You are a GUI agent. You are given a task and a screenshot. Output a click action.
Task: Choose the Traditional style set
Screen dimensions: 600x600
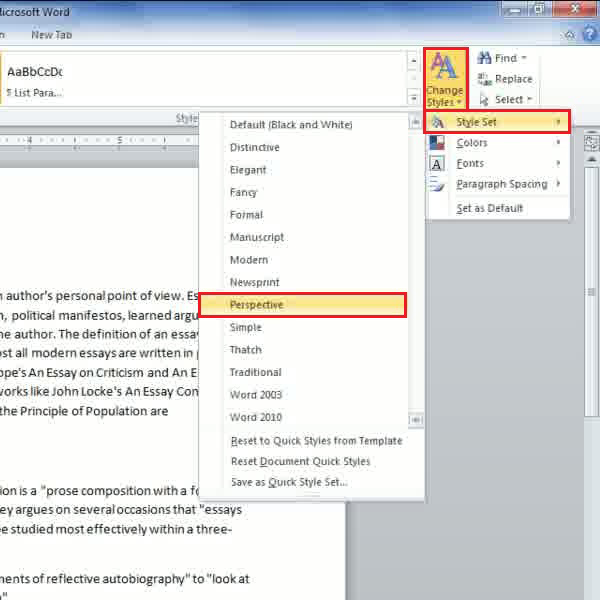point(302,372)
